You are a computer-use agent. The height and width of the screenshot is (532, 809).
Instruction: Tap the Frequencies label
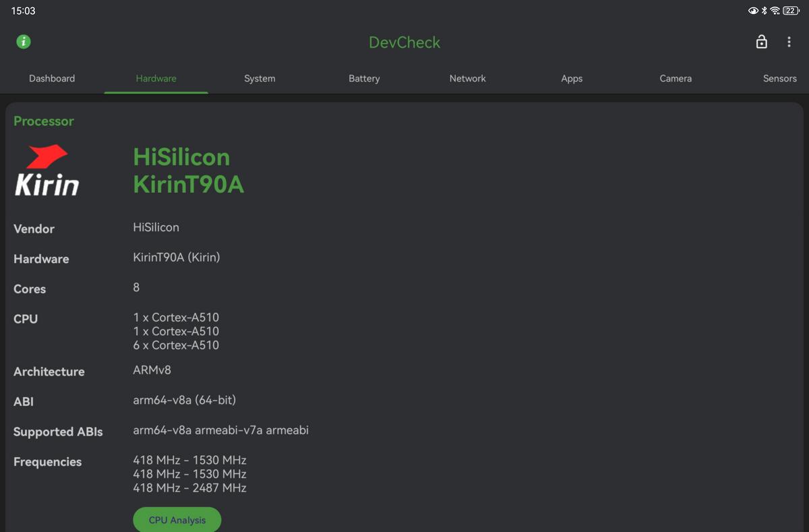(47, 462)
